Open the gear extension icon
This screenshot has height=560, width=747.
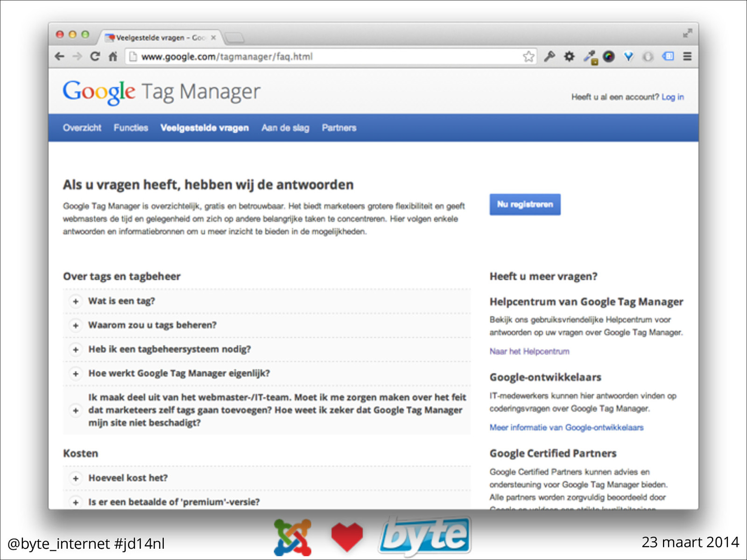(569, 56)
